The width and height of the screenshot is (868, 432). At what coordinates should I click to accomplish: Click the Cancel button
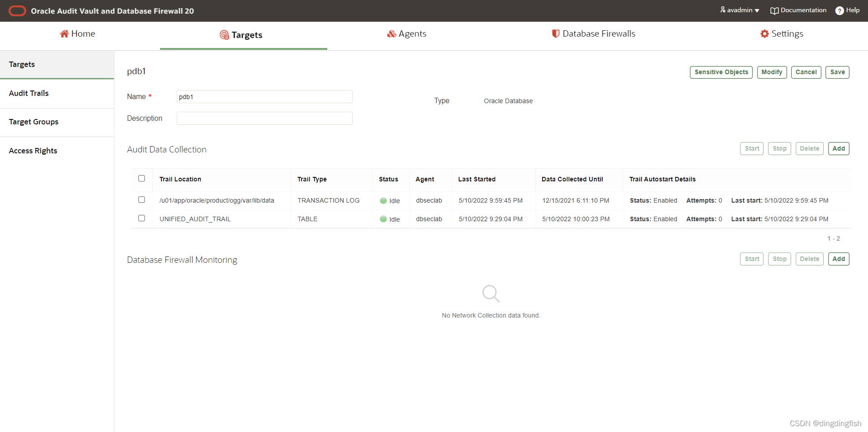[806, 72]
